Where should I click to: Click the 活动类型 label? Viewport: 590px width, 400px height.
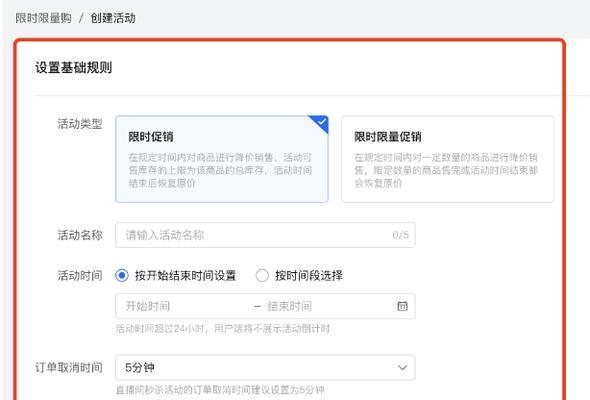pos(80,124)
